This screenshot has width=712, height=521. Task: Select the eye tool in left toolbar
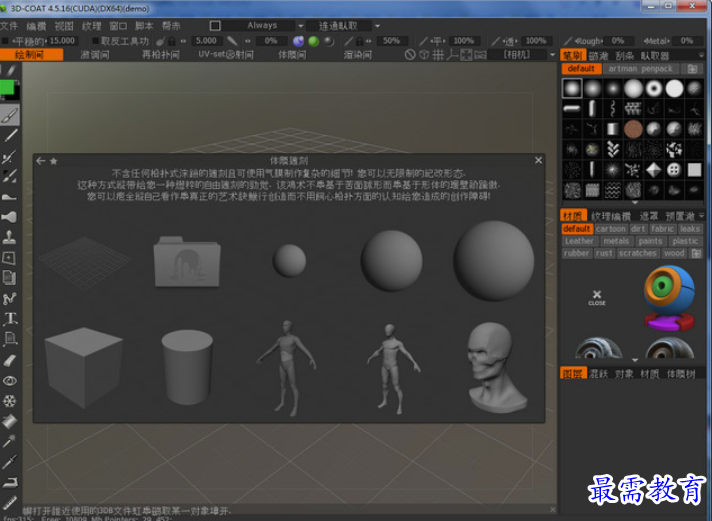pos(10,381)
